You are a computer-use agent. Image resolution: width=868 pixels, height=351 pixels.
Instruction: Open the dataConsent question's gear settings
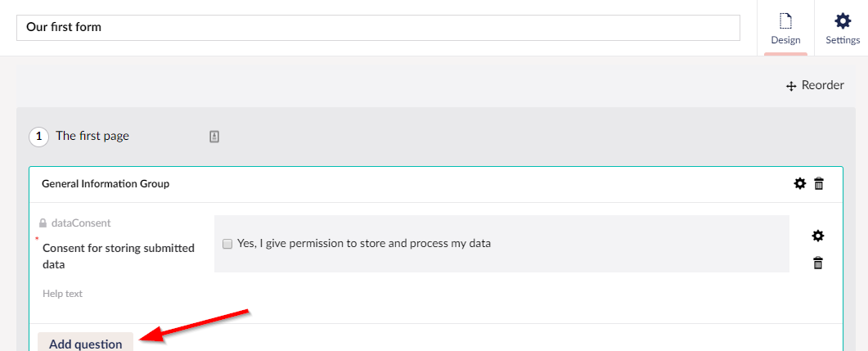pyautogui.click(x=817, y=236)
